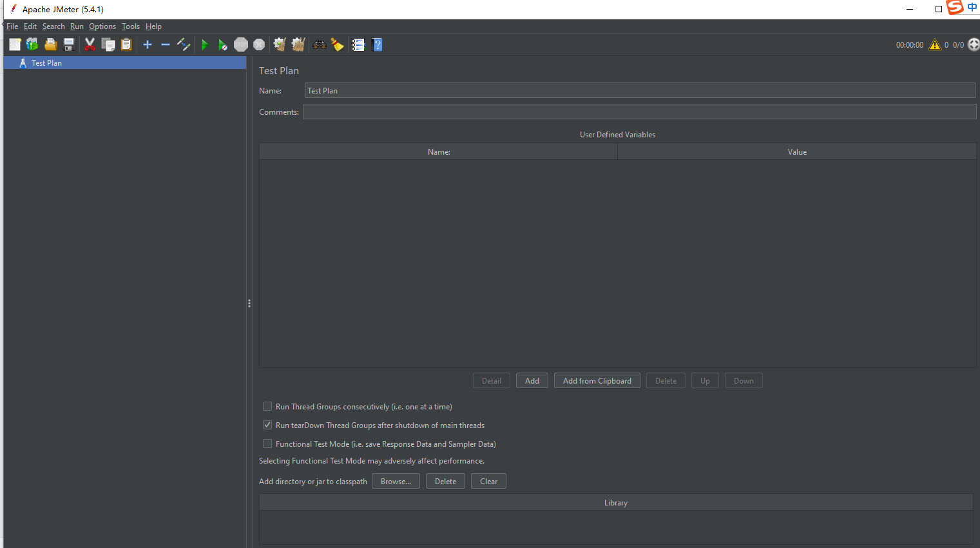The height and width of the screenshot is (548, 980).
Task: Open Help with question mark icon
Action: click(378, 44)
